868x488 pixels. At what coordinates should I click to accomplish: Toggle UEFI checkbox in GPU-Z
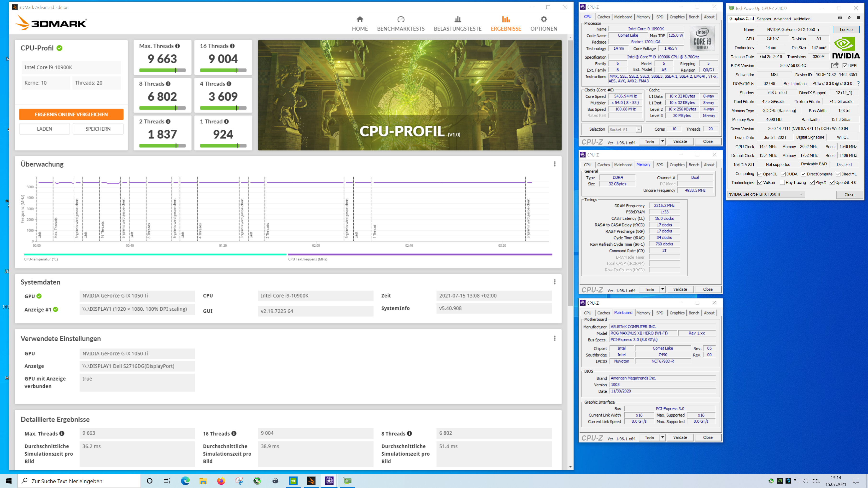coord(845,66)
